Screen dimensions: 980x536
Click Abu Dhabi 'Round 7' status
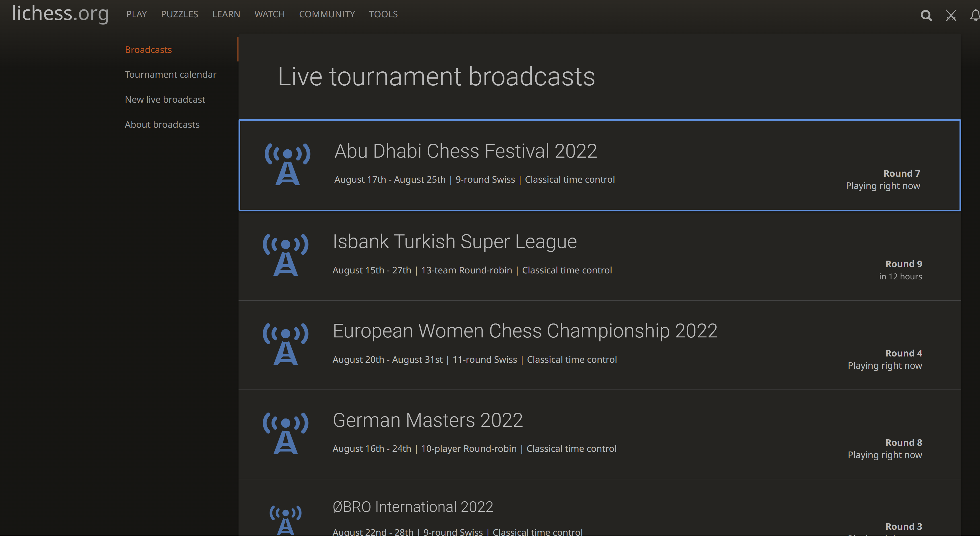pos(902,173)
